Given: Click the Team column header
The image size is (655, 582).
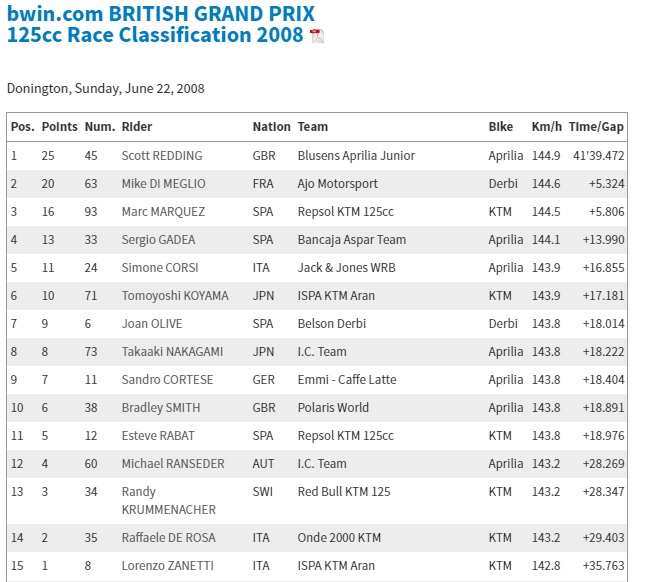Looking at the screenshot, I should [312, 127].
